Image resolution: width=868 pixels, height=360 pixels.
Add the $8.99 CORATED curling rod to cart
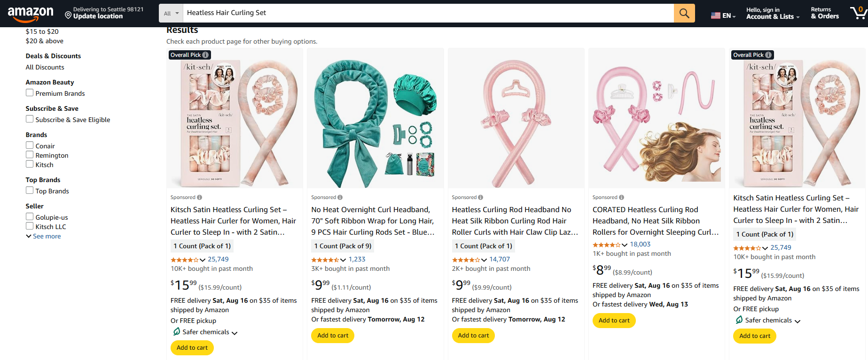614,321
